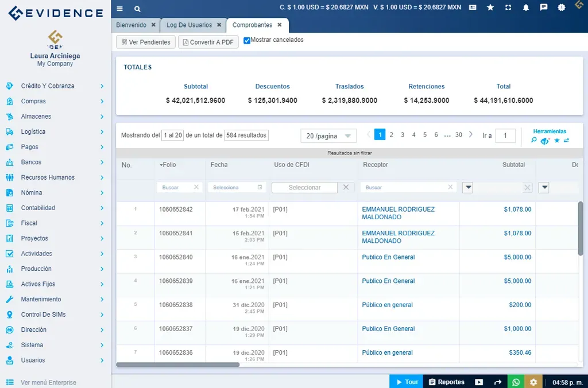Uncheck the Mostrar cancelados checkbox
The width and height of the screenshot is (588, 388).
tap(246, 40)
